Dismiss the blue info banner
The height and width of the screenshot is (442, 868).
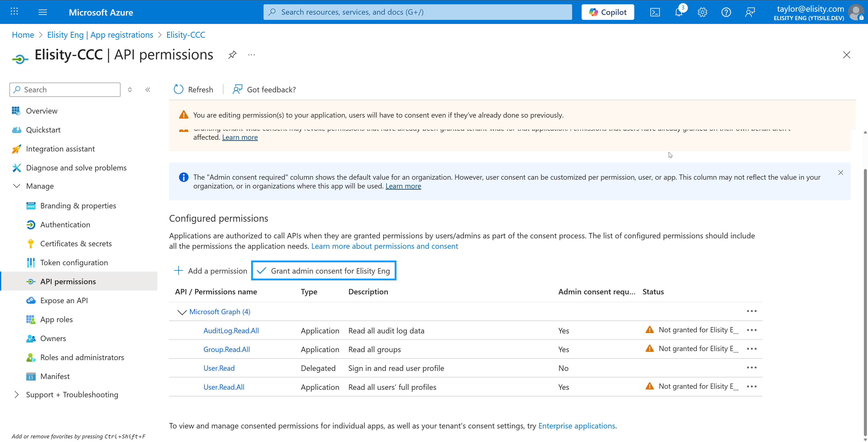840,173
